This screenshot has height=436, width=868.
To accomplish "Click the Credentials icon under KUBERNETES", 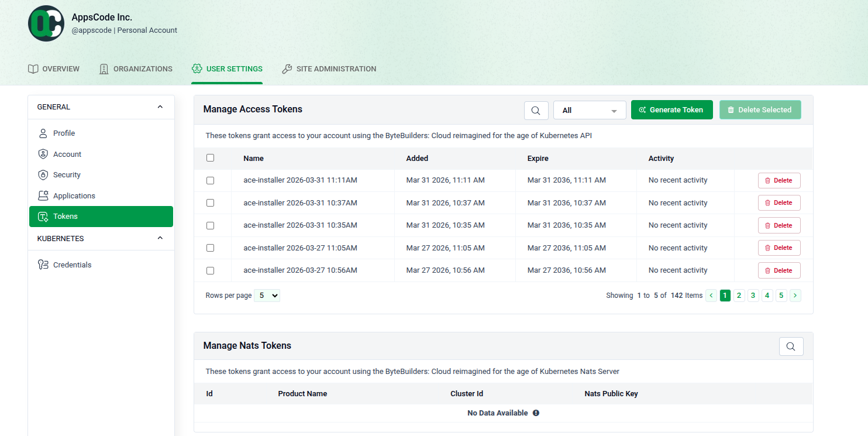I will [43, 264].
